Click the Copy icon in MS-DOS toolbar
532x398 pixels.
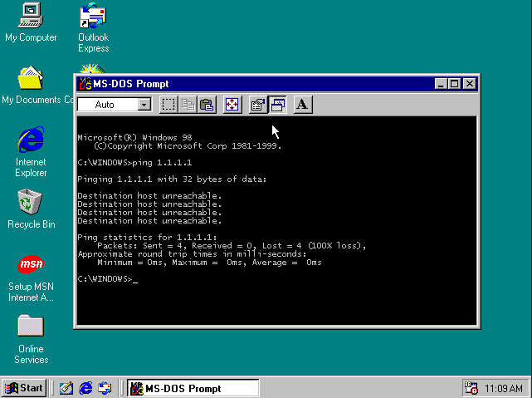pyautogui.click(x=188, y=105)
